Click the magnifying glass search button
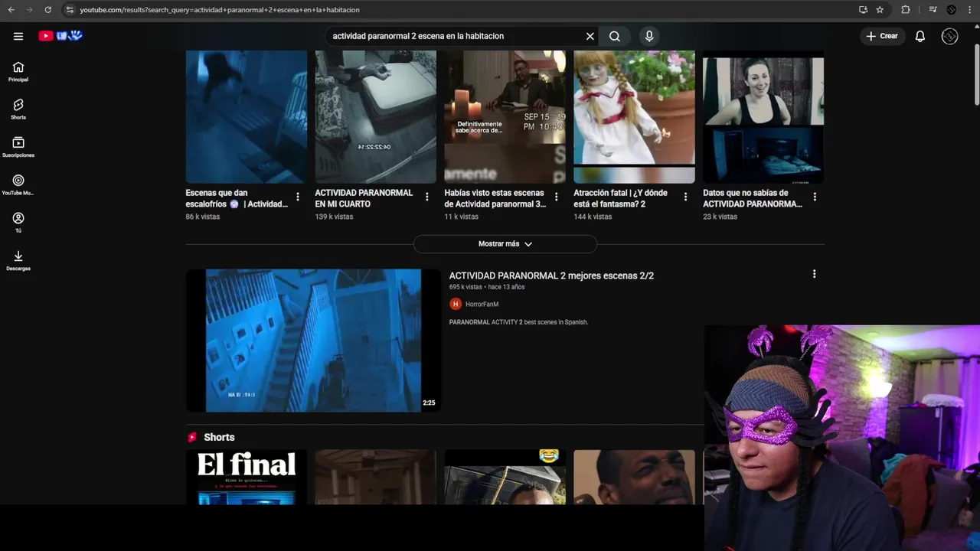The height and width of the screenshot is (551, 980). pyautogui.click(x=614, y=36)
